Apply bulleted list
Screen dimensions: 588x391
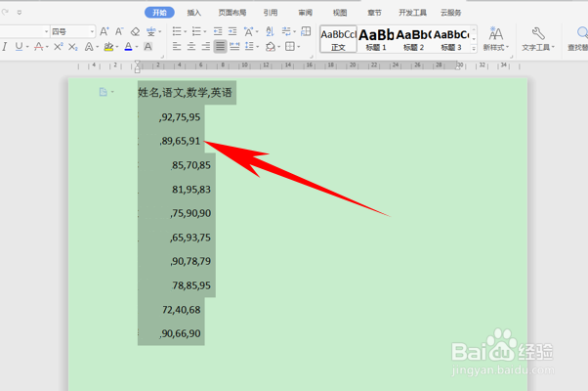pyautogui.click(x=177, y=31)
